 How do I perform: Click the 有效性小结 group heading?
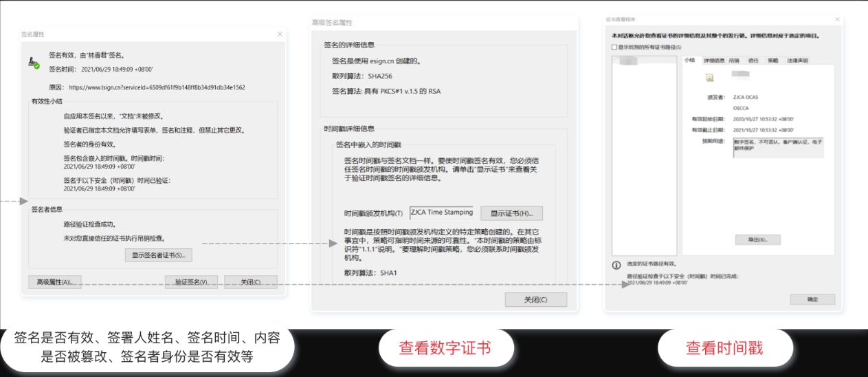click(x=47, y=100)
